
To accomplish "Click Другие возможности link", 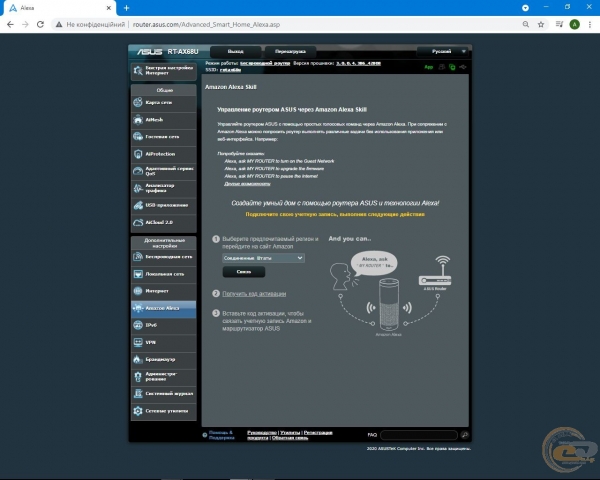I will [247, 184].
